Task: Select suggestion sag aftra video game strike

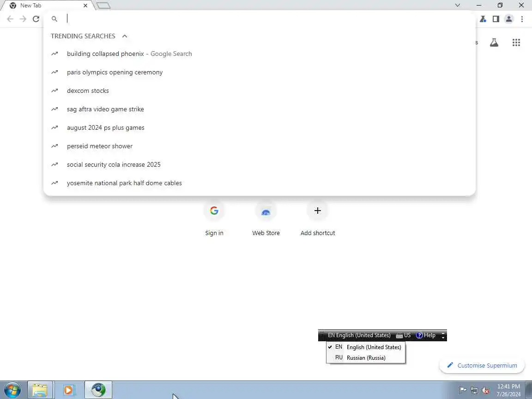Action: coord(260,109)
